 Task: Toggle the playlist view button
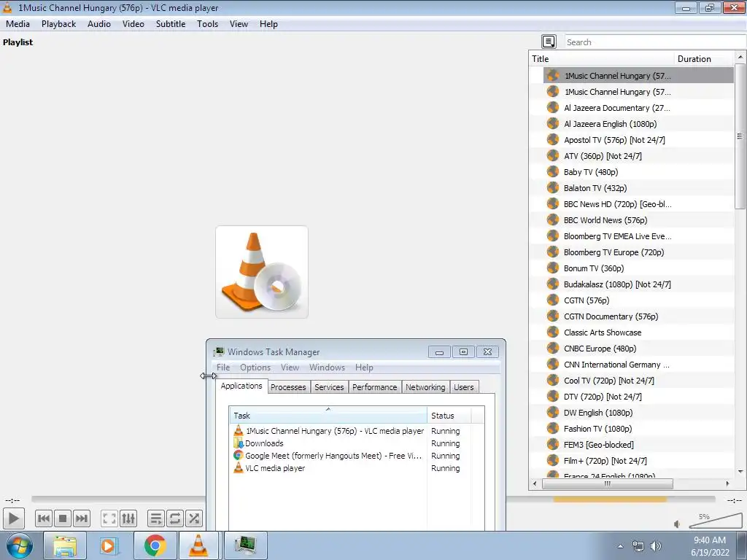(x=156, y=518)
